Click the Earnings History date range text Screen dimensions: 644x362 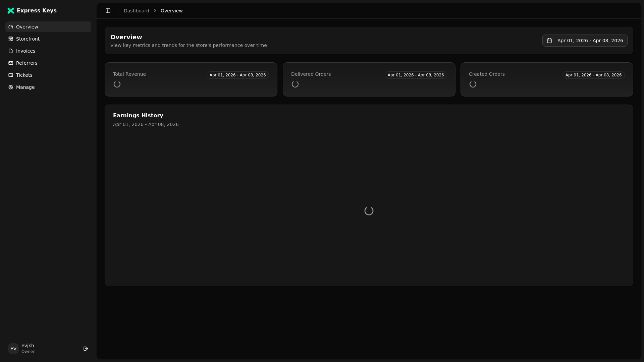click(x=146, y=124)
